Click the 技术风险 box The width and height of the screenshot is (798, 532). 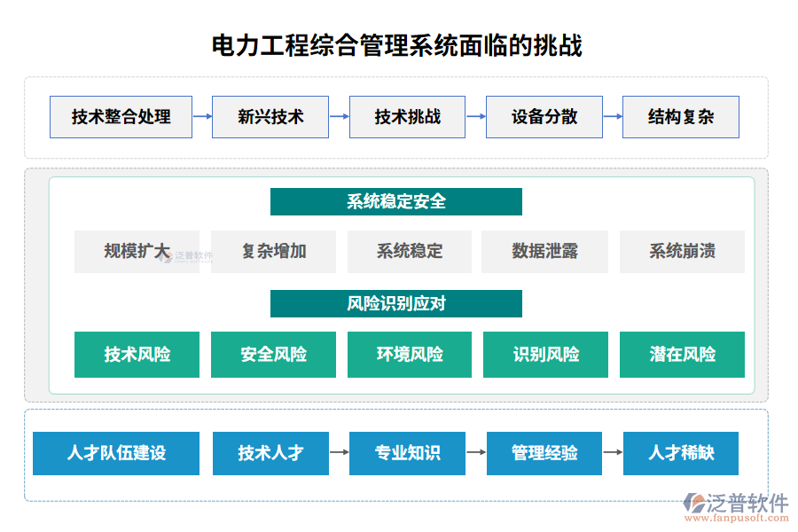pyautogui.click(x=137, y=355)
